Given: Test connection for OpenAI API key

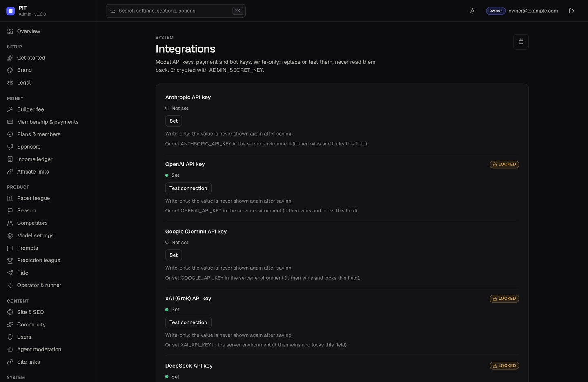Looking at the screenshot, I should pyautogui.click(x=188, y=188).
